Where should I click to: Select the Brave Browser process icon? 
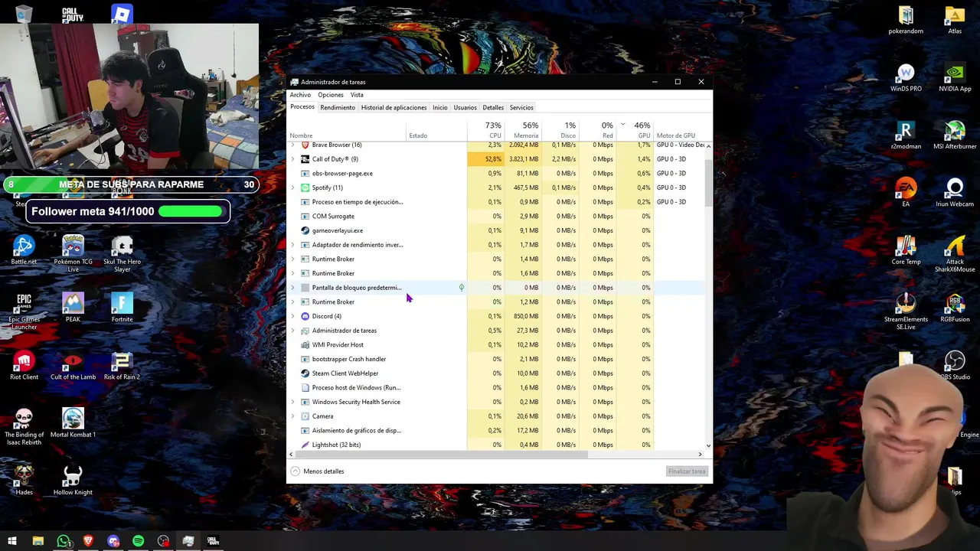pos(305,145)
